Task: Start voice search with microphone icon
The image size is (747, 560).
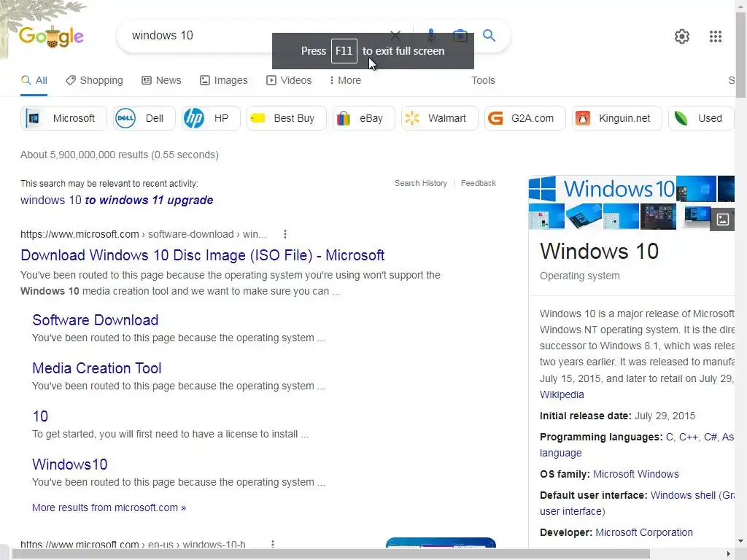Action: coord(430,35)
